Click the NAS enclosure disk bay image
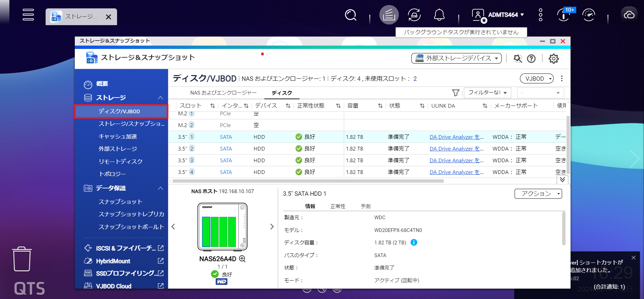This screenshot has width=644, height=299. (x=222, y=227)
